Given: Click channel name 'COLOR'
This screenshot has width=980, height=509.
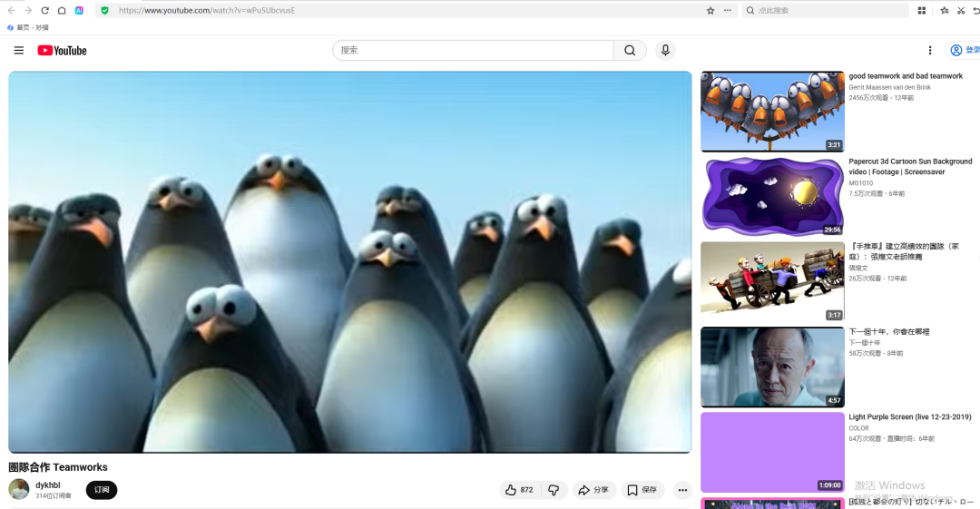Looking at the screenshot, I should pyautogui.click(x=858, y=428).
